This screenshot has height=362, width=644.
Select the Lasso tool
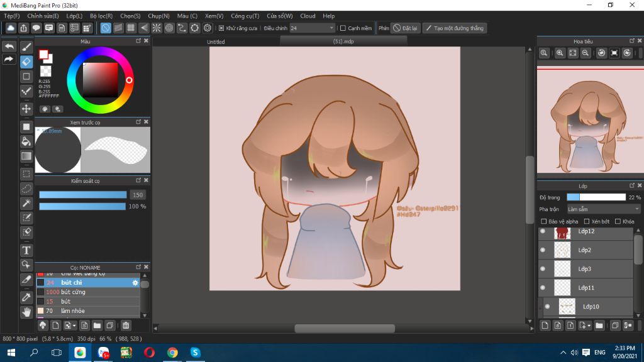coord(26,189)
